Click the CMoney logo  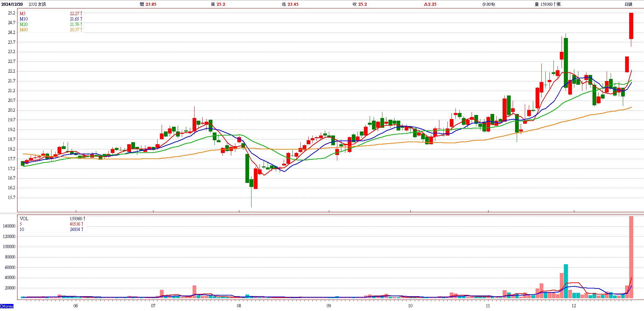click(x=7, y=306)
